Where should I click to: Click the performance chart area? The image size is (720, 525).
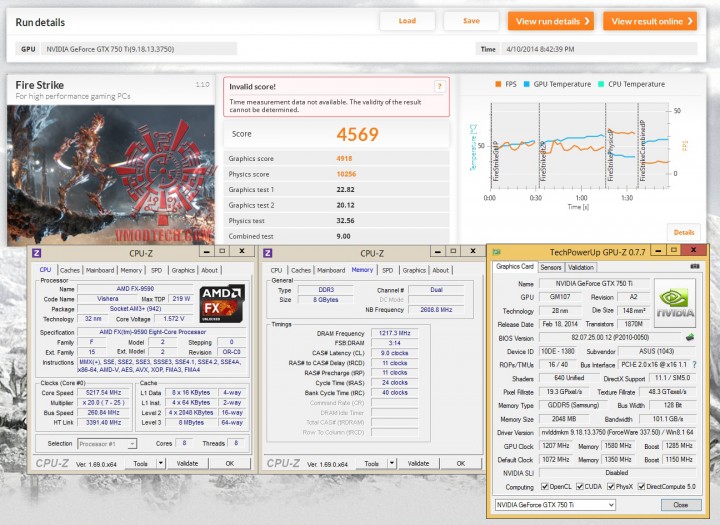tap(579, 146)
